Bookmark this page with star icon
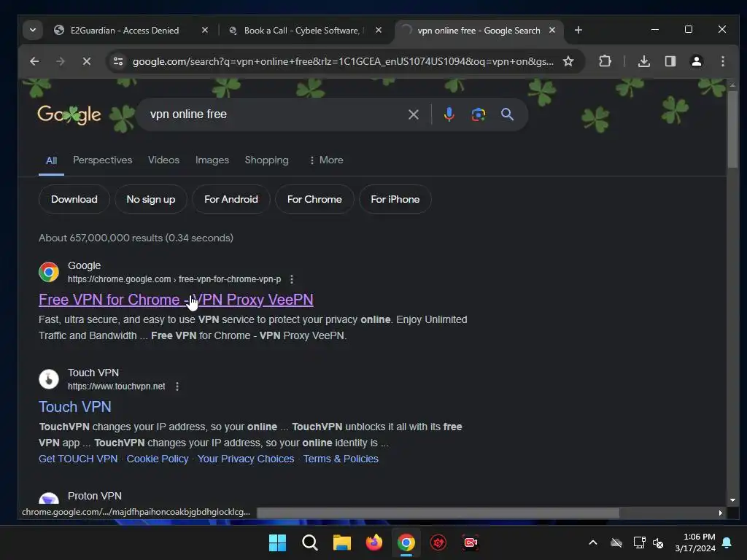747x560 pixels. (568, 61)
